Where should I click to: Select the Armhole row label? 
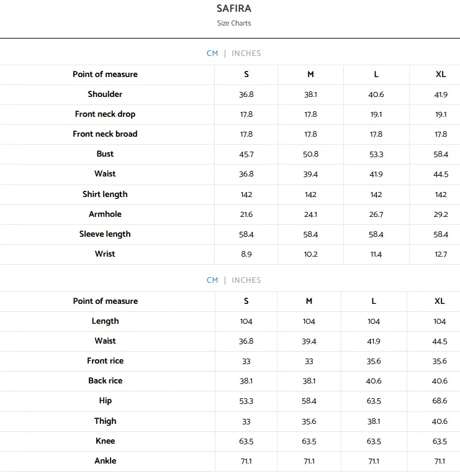tap(105, 214)
